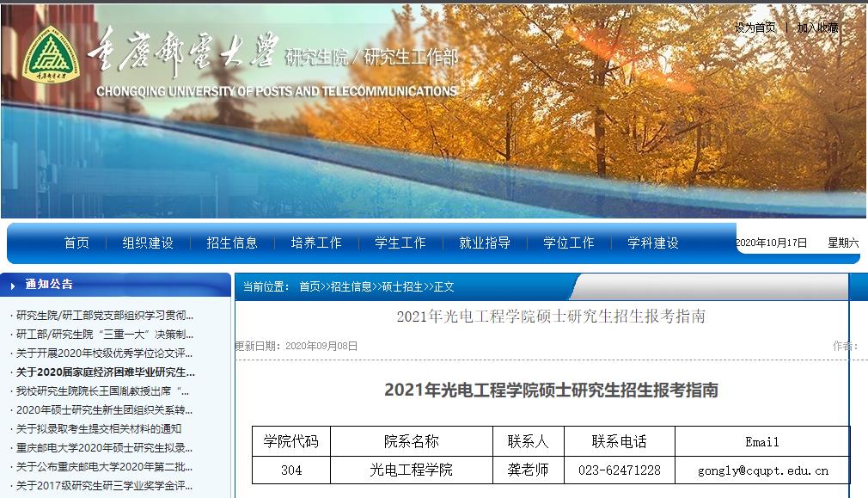
Task: Open the 培养工作 navigation menu item
Action: 315,243
